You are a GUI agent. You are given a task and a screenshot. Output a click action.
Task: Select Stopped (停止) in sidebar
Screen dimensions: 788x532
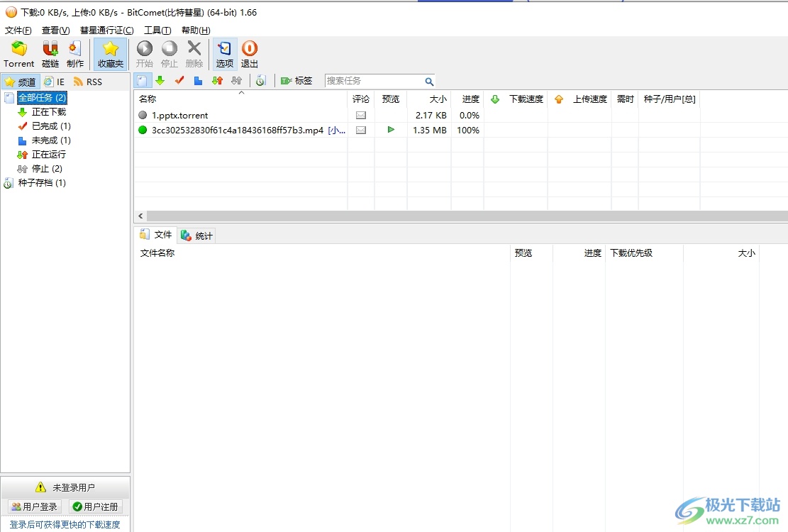(47, 168)
